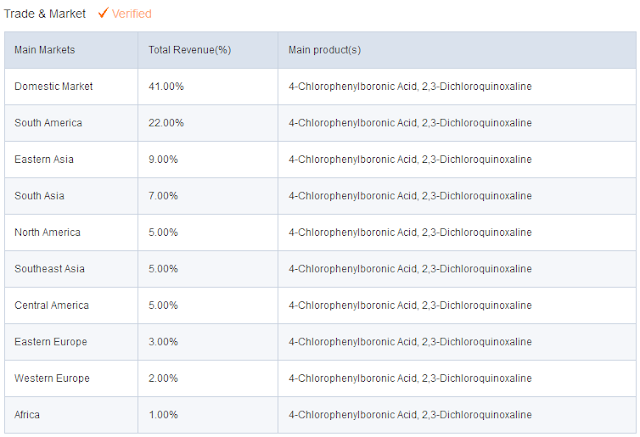Click the Verified label text
The image size is (640, 437).
coord(131,14)
